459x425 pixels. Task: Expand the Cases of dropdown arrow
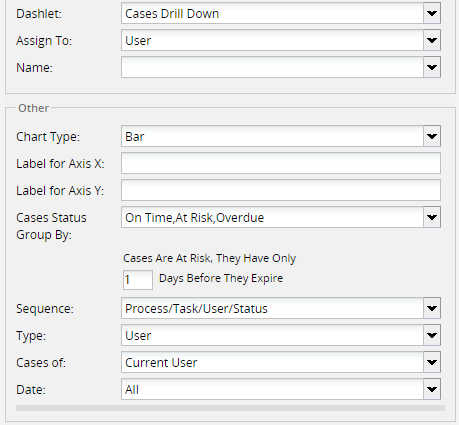[432, 362]
